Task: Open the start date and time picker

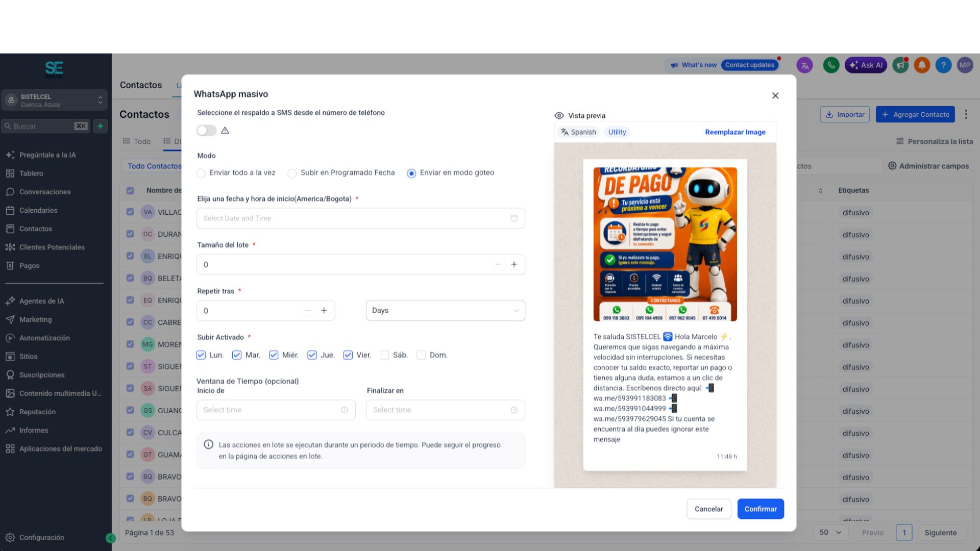Action: 361,218
